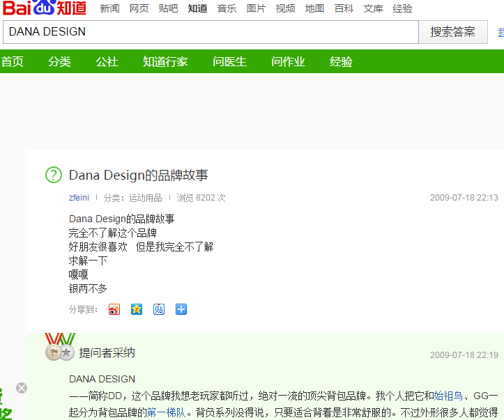Click the question title Dana Design的品牌故事
Viewport: 504px width, 420px height.
pyautogui.click(x=139, y=176)
